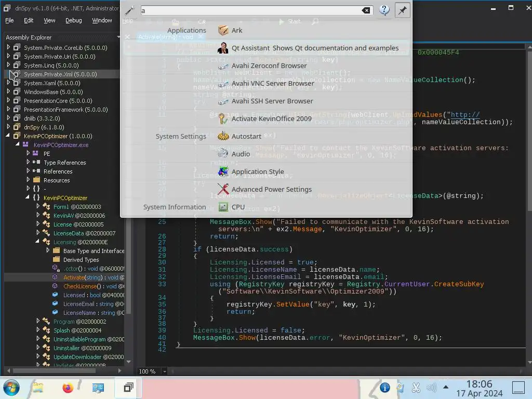Open file manager from taskbar
This screenshot has height=399, width=532.
click(38, 388)
